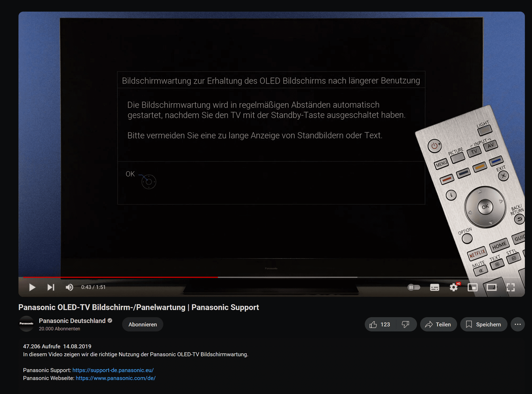Dislike the video with thumbs down
Screen dimensions: 532x394
point(406,325)
